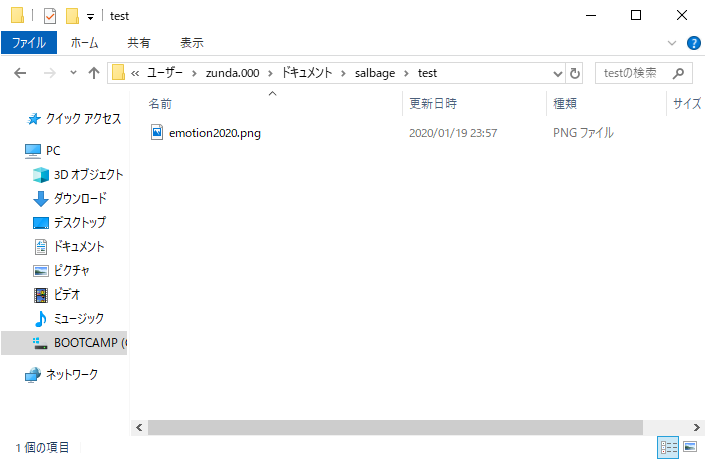Open ピクチャ folder
This screenshot has width=706, height=460.
coord(72,271)
